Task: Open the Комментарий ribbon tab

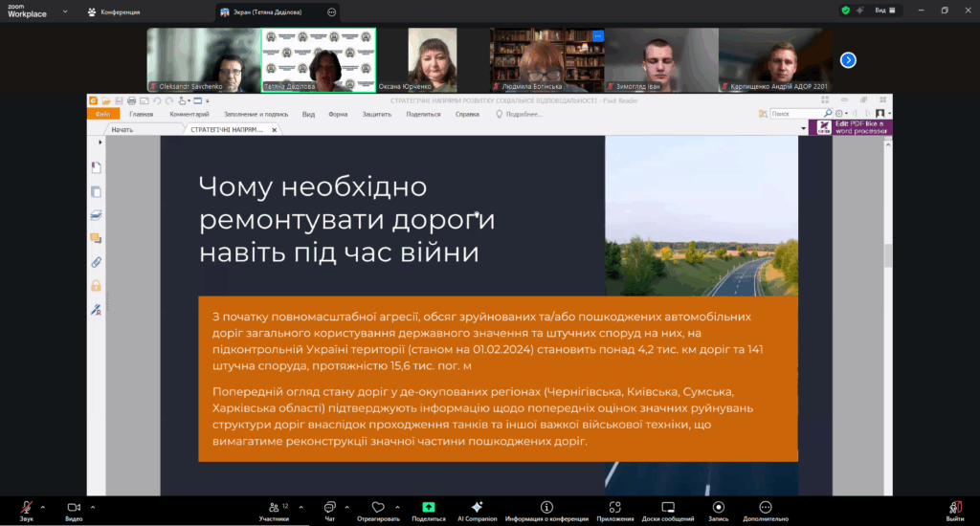Action: [x=189, y=114]
